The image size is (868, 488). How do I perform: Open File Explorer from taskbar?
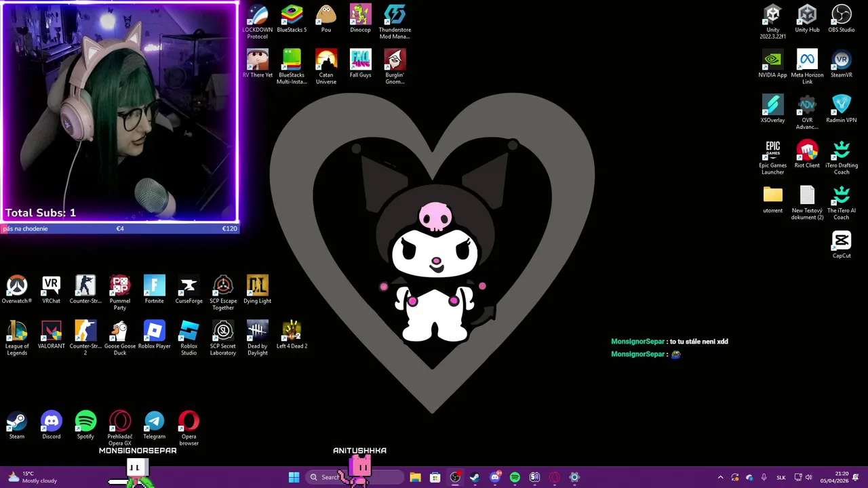coord(415,477)
